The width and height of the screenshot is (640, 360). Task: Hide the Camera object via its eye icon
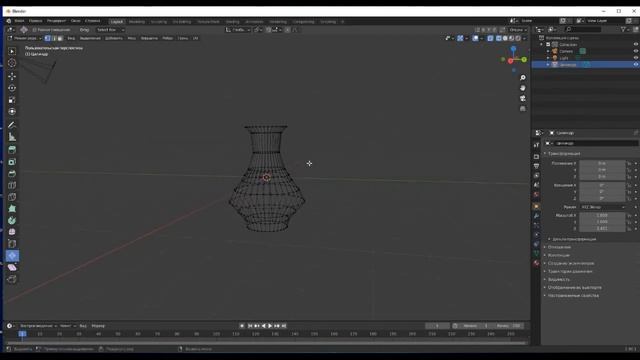pyautogui.click(x=636, y=51)
